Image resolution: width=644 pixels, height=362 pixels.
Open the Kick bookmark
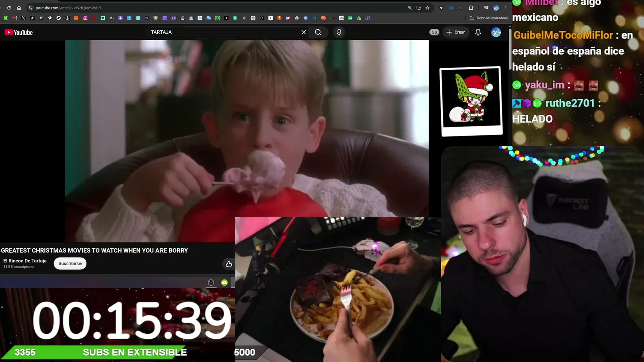6,18
